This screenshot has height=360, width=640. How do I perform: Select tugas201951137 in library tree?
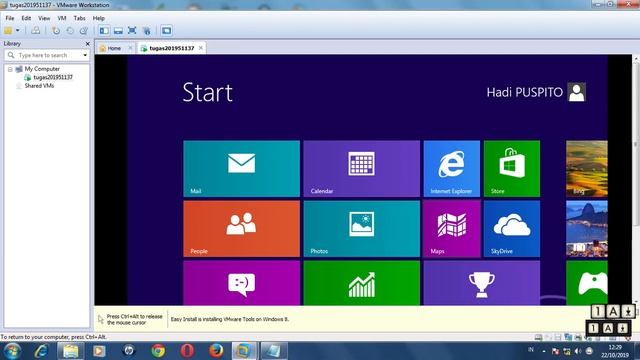(53, 77)
